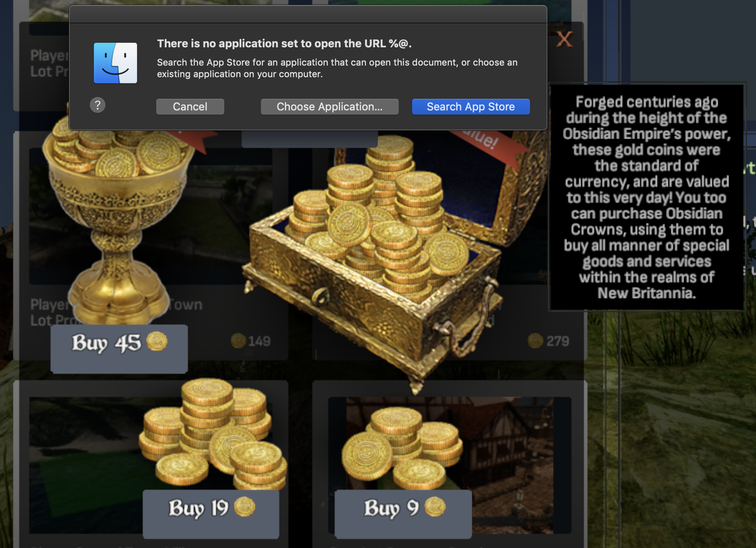The width and height of the screenshot is (756, 548).
Task: Click the Buy 45 crowns button
Action: (119, 349)
